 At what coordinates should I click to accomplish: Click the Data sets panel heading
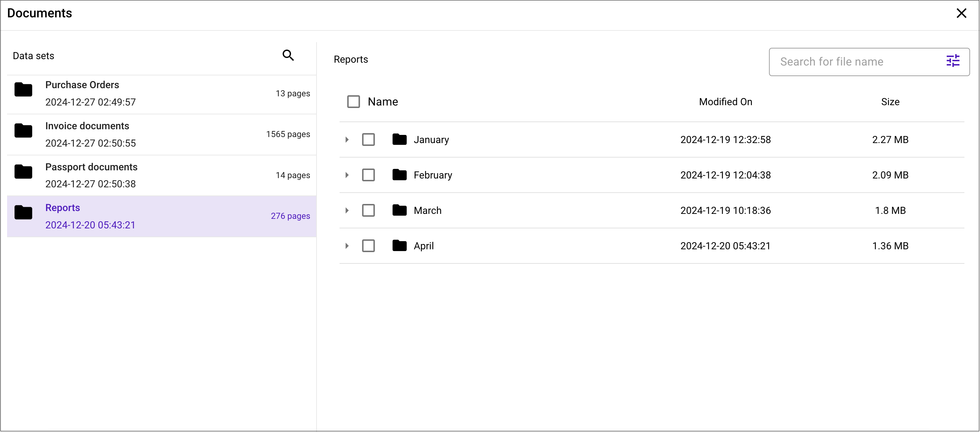pyautogui.click(x=34, y=56)
